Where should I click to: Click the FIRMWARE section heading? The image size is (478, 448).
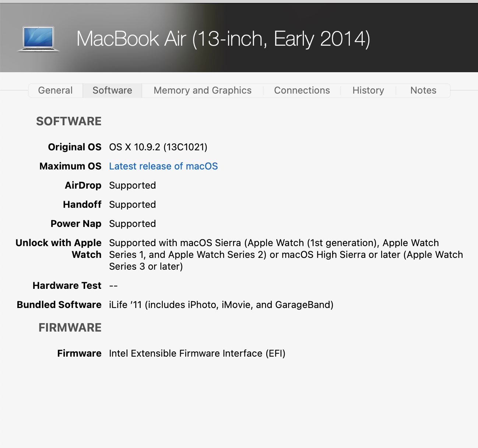pyautogui.click(x=70, y=328)
